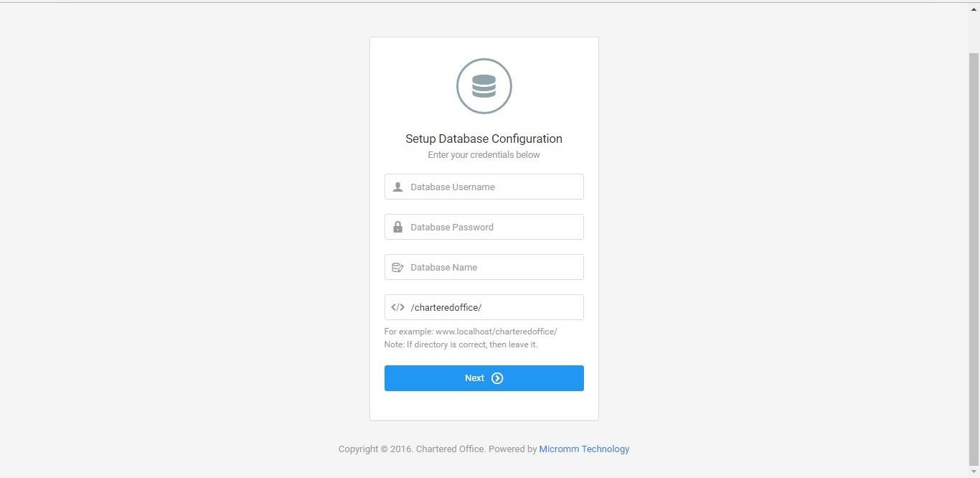Click the 'Enter your credentials below' subtitle
This screenshot has height=478, width=980.
pos(484,155)
